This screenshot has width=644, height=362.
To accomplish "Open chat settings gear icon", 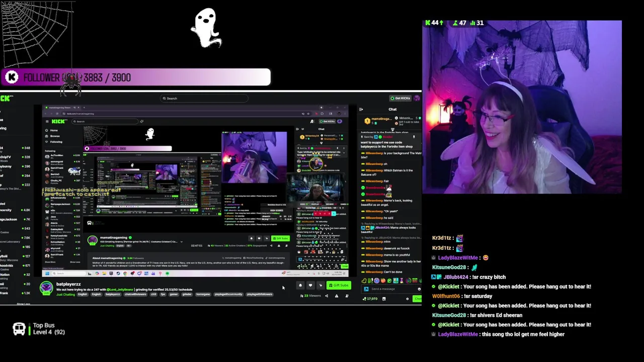I will pos(408,299).
